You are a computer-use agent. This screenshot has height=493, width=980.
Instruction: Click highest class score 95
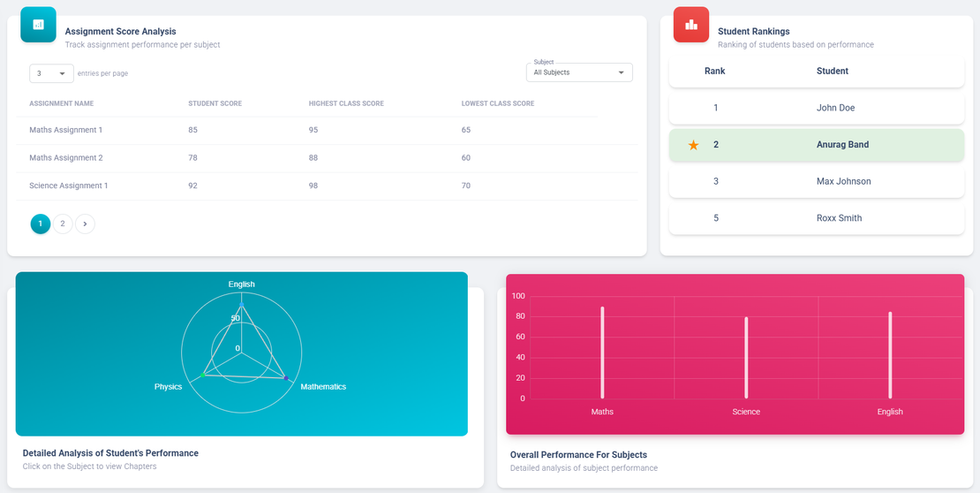[313, 130]
